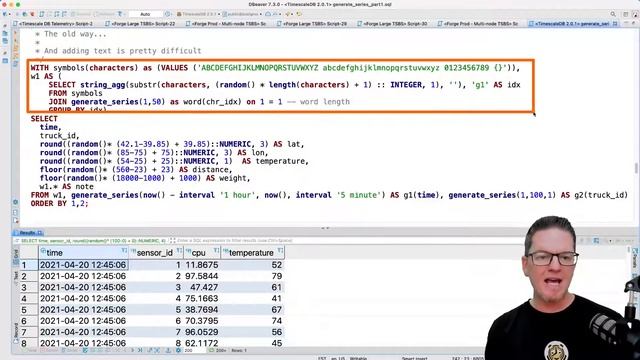Click the 200+ row count refresh button

click(x=218, y=351)
